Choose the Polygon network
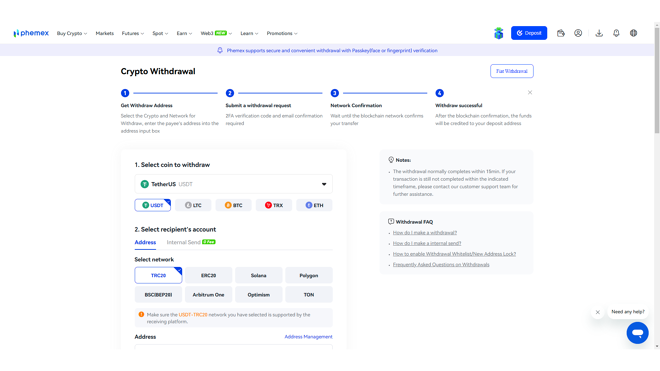The image size is (660, 371). point(309,275)
